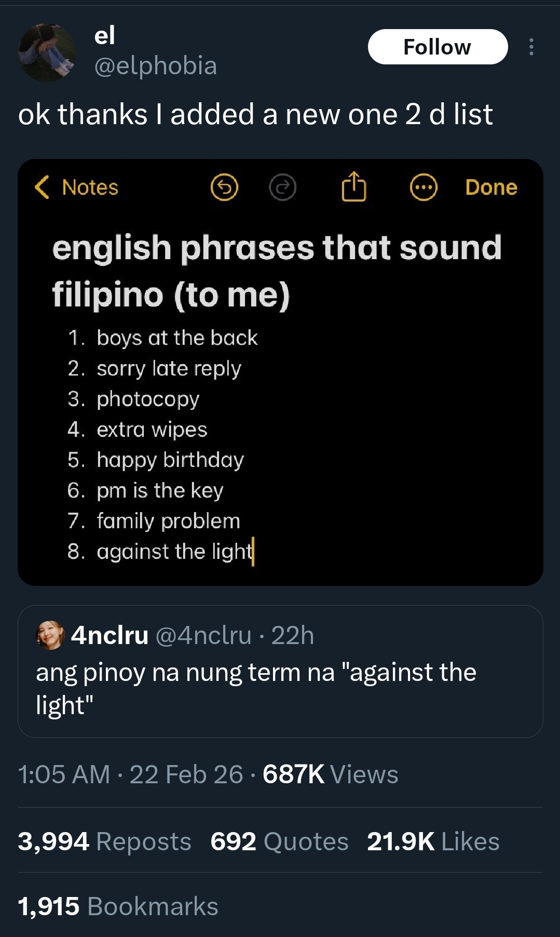Open 4nclru's avatar in quoted tweet

[50, 635]
